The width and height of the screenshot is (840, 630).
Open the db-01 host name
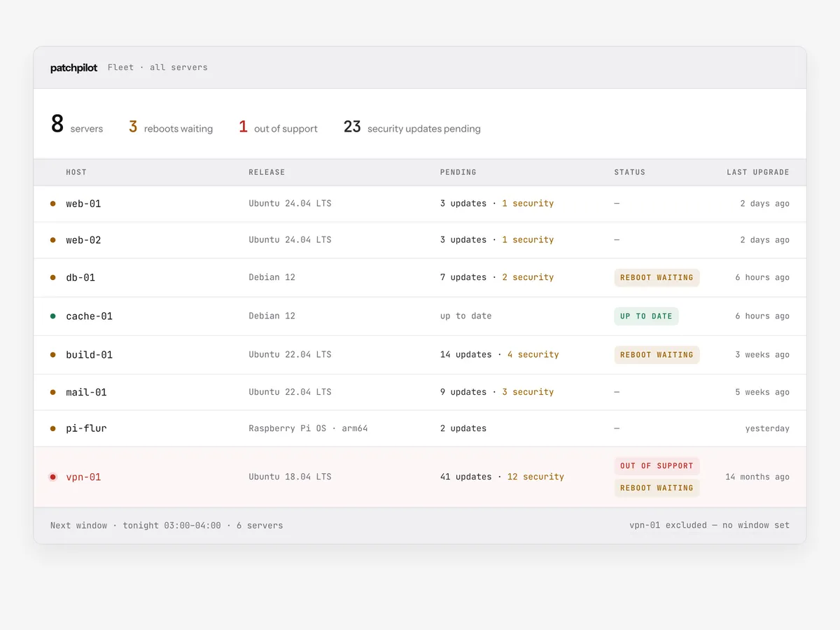pos(80,278)
